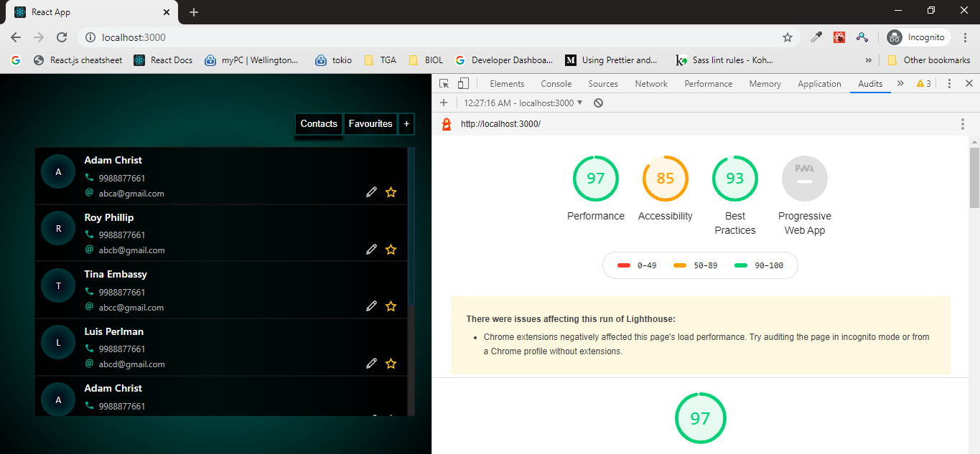This screenshot has height=454, width=980.
Task: Click the @ icon next to abcc@gmail.com
Action: pos(90,306)
